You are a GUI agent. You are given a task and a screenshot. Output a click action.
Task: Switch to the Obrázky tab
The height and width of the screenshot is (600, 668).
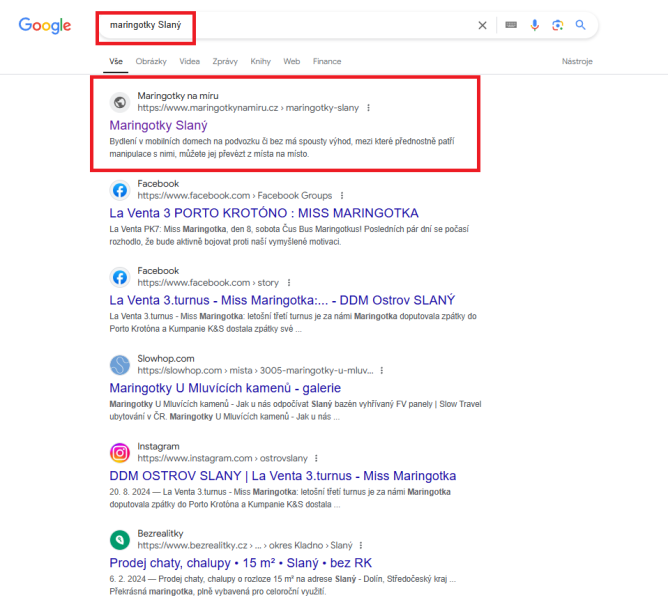151,61
